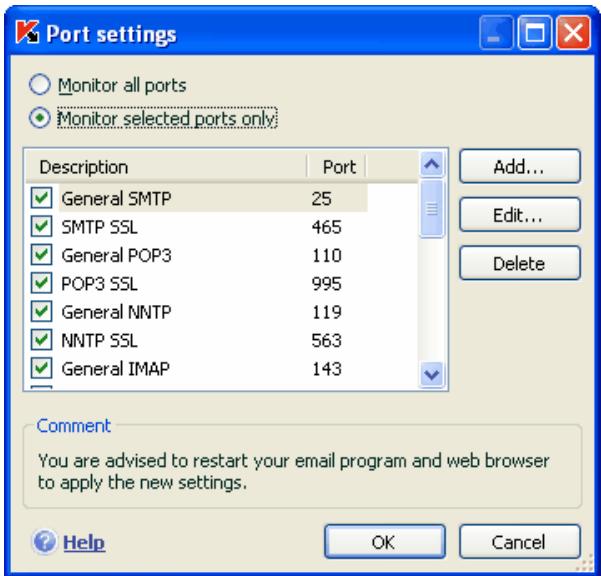Select the General IMAP row text
Viewport: 601px width, 576px height.
click(x=115, y=369)
